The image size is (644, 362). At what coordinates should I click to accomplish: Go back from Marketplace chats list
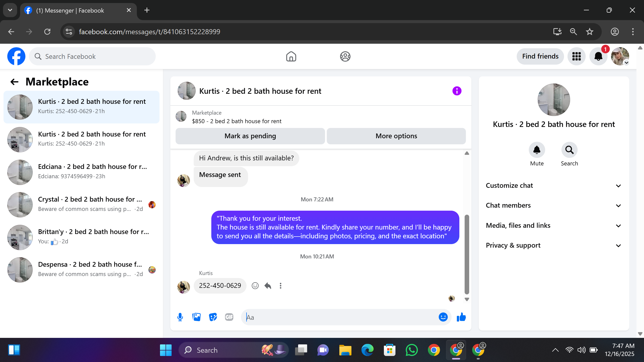click(x=15, y=82)
